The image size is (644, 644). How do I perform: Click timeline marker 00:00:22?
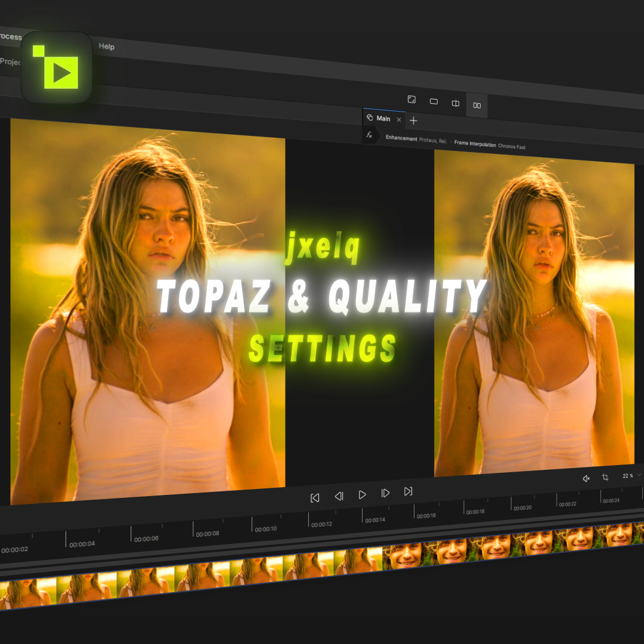[567, 504]
